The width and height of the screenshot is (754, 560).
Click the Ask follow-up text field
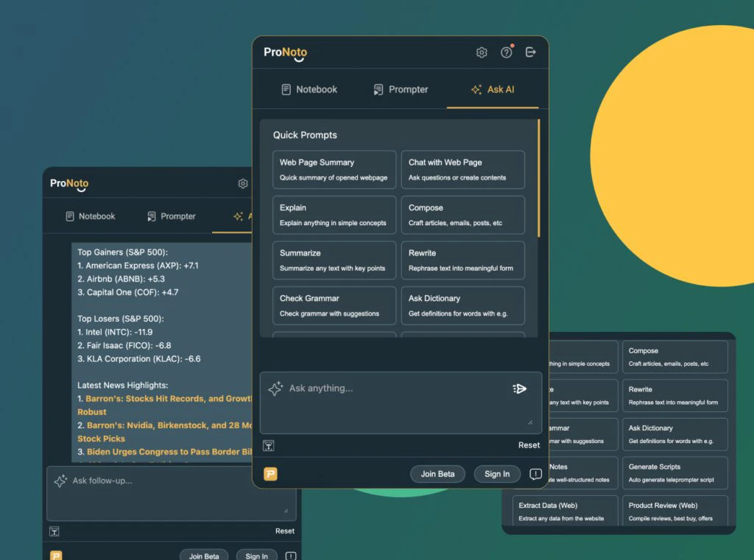[x=169, y=494]
